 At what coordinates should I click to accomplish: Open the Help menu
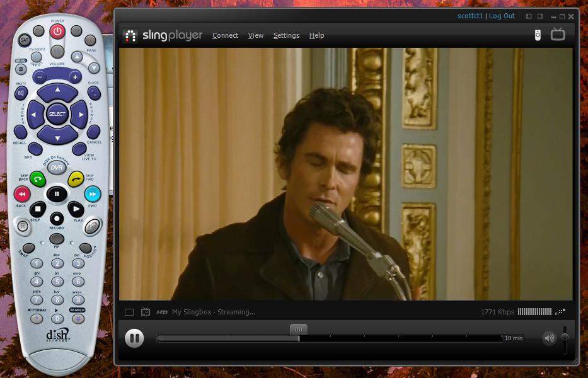[x=317, y=35]
